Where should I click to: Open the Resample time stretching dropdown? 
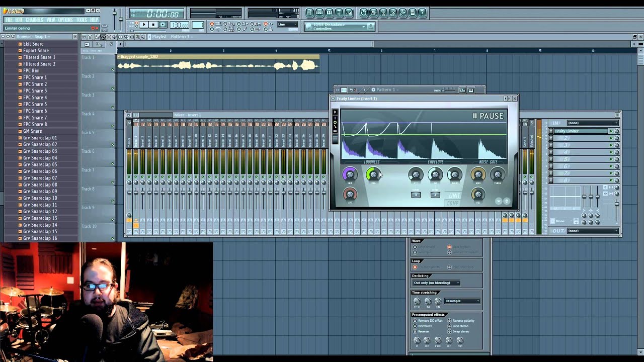[462, 301]
